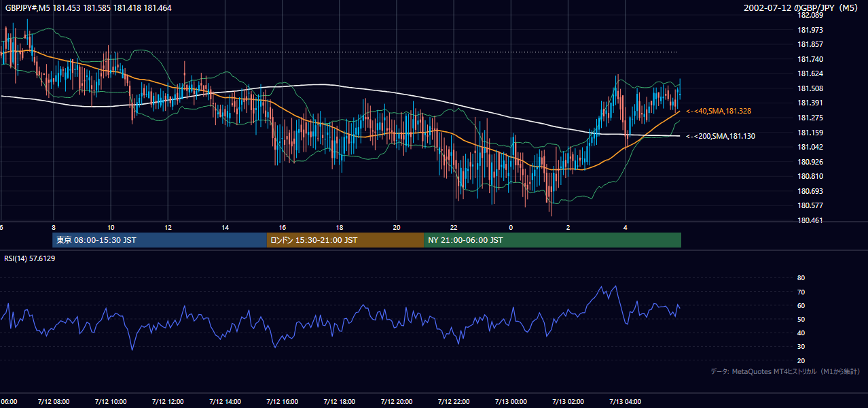The image size is (868, 408).
Task: Click the 7/12 14:00 time axis label
Action: [x=225, y=402]
